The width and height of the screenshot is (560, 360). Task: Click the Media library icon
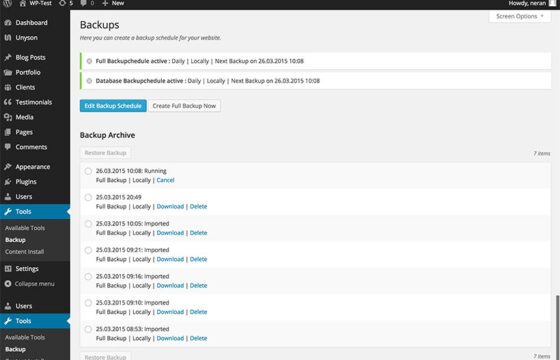(8, 117)
